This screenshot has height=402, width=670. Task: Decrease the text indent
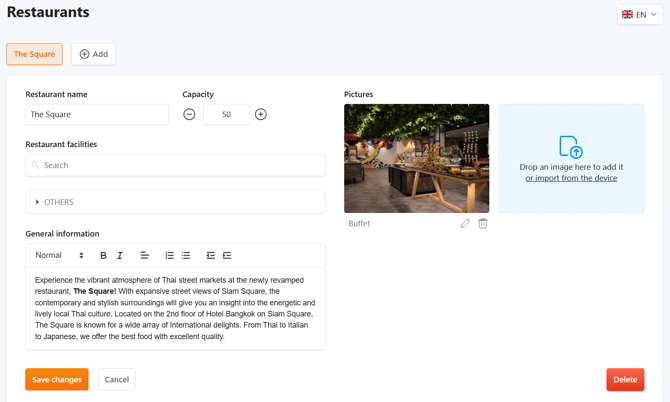210,256
